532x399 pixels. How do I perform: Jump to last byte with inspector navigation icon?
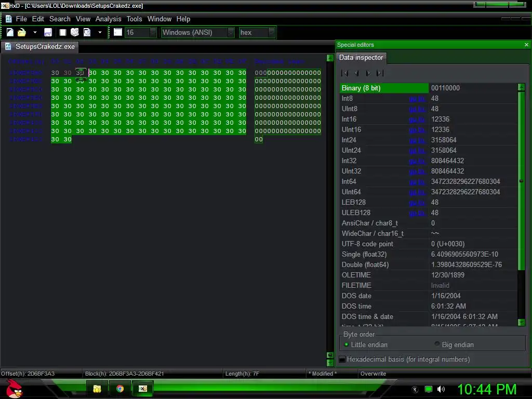tap(380, 73)
